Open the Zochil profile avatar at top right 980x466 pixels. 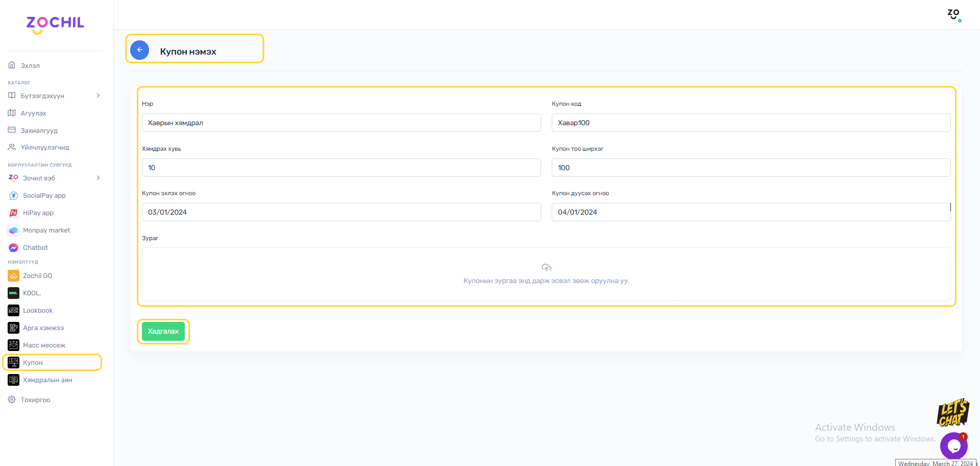point(953,14)
